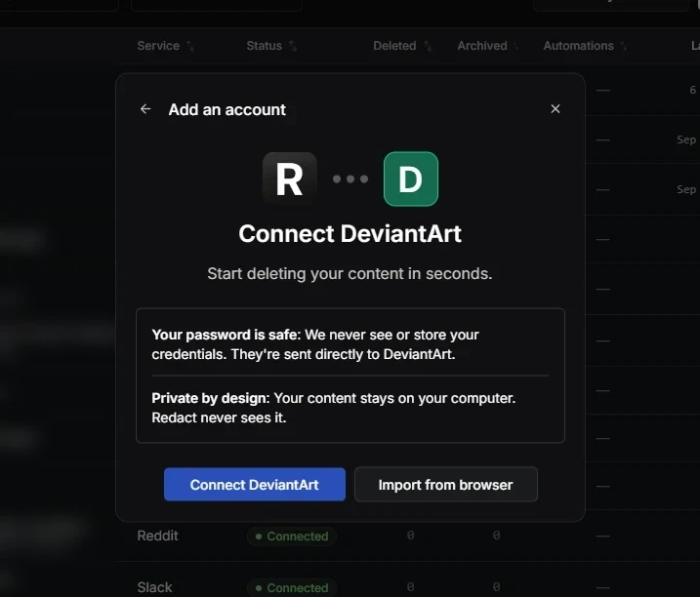Sort table by Service column
The image size is (700, 597).
166,46
